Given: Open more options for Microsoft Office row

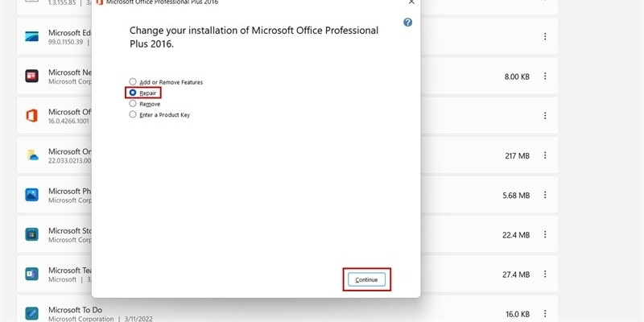Looking at the screenshot, I should pyautogui.click(x=545, y=116).
